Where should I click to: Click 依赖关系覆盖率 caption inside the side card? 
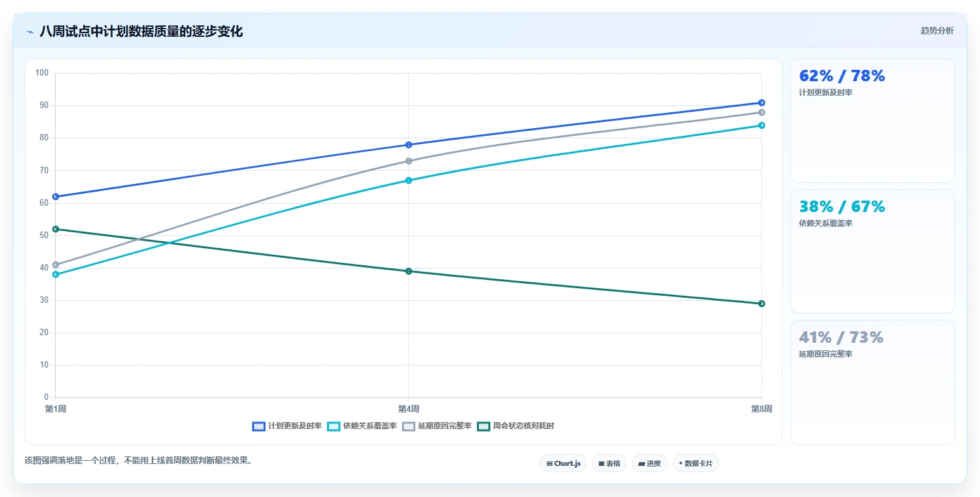click(x=826, y=223)
